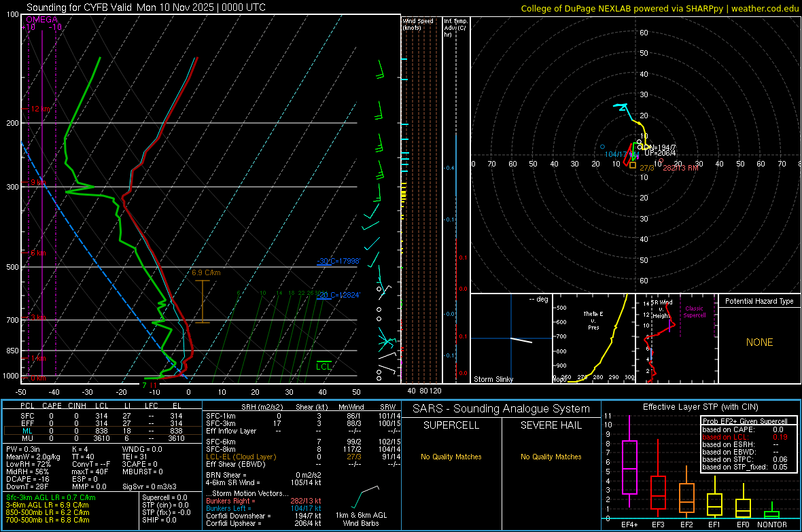Click the SHIP = 0.0 value
The image size is (802, 532).
(159, 520)
